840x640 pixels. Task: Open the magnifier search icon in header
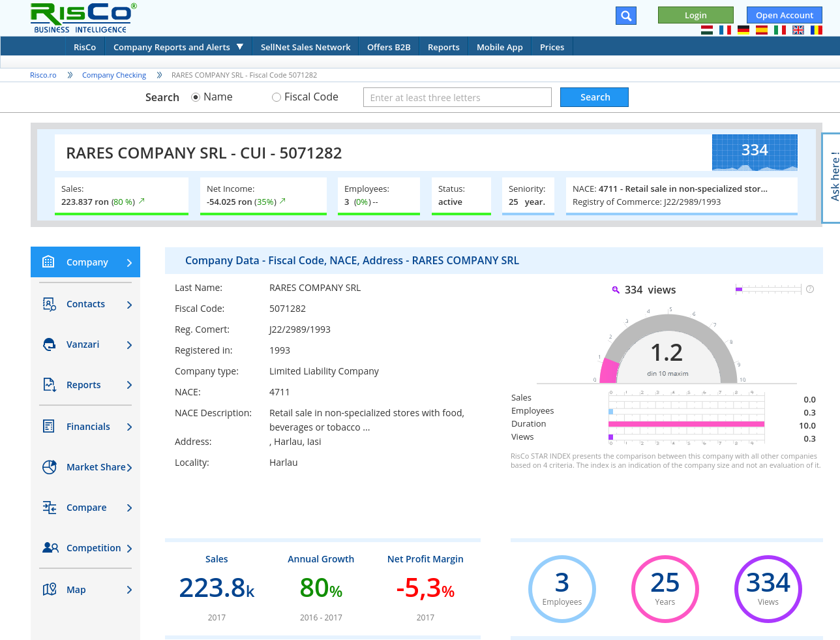point(626,16)
